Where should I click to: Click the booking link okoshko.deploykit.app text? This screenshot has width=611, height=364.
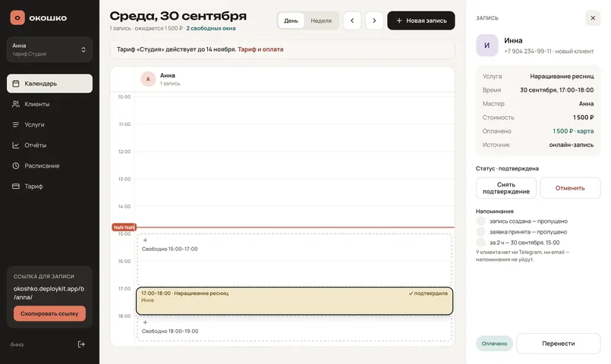pos(49,293)
